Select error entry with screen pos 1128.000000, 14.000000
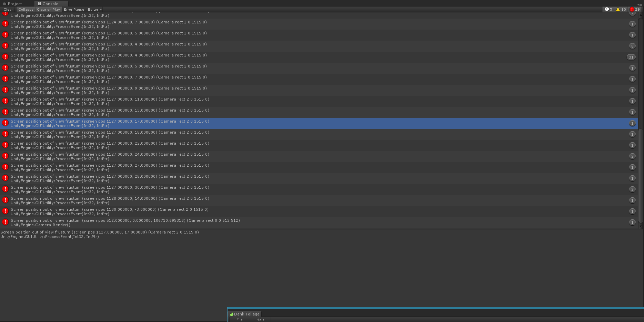This screenshot has width=644, height=322. (110, 200)
